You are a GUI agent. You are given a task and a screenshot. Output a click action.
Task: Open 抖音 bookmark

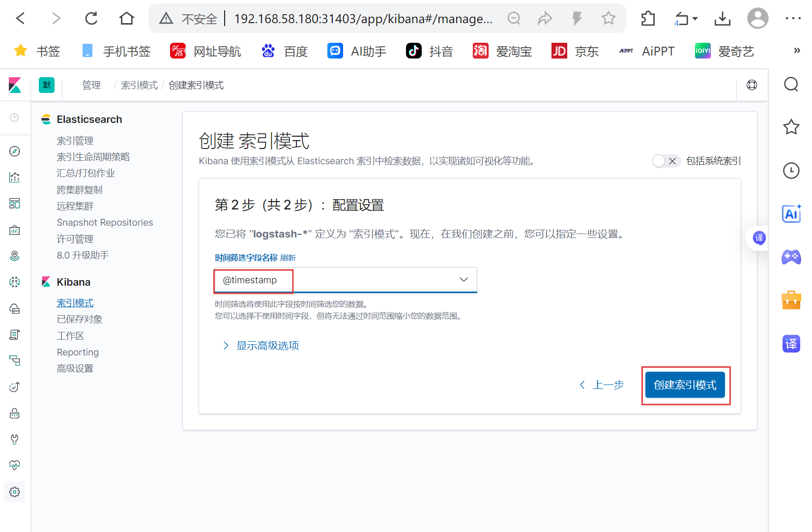coord(430,51)
